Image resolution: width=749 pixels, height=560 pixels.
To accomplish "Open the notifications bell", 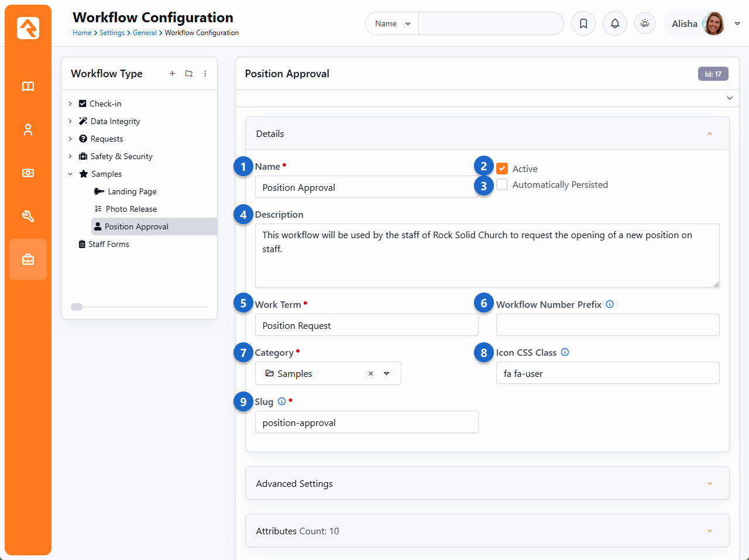I will (x=615, y=23).
